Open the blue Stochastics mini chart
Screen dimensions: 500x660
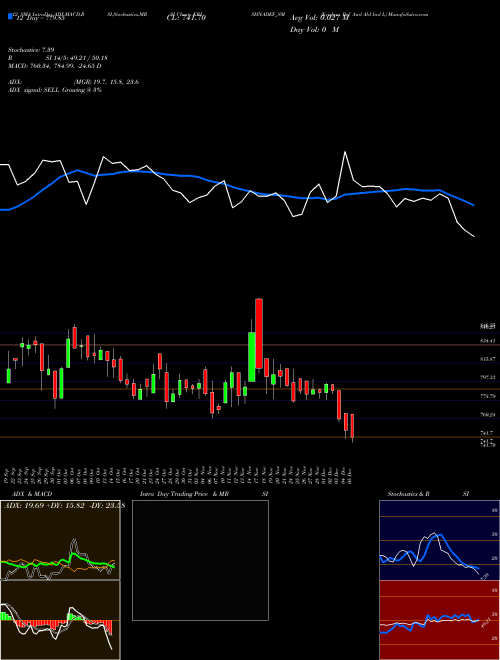(439, 540)
